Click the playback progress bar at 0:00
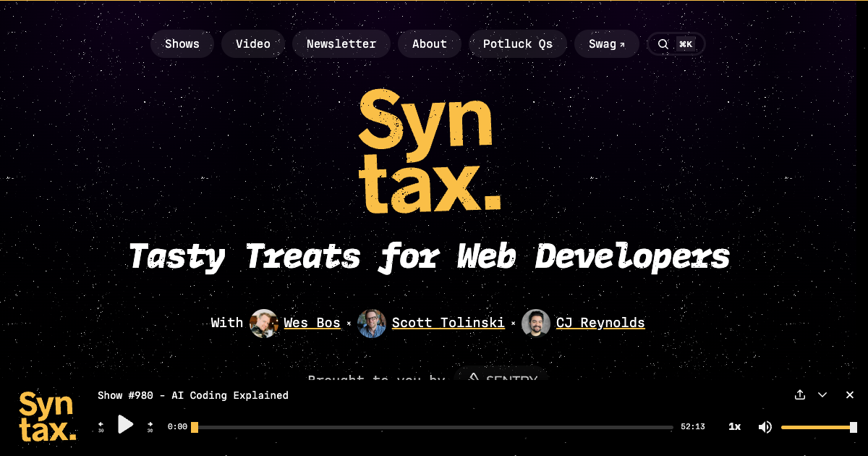Viewport: 868px width, 456px height. click(194, 427)
